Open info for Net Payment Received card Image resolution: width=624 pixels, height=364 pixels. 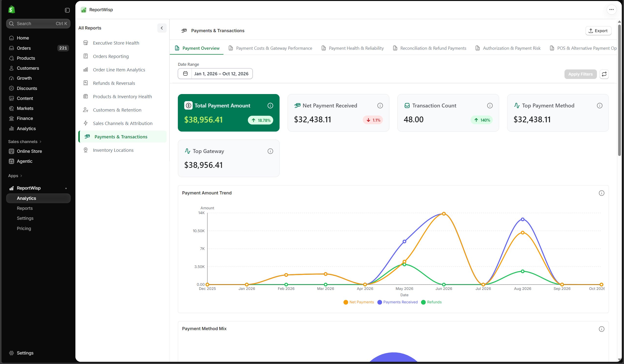click(x=380, y=105)
